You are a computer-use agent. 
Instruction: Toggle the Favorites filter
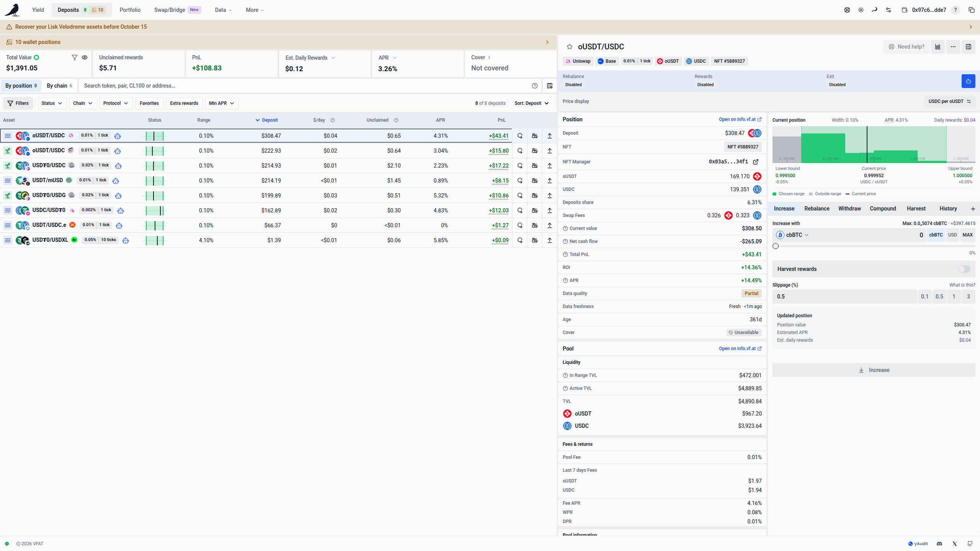pyautogui.click(x=149, y=103)
